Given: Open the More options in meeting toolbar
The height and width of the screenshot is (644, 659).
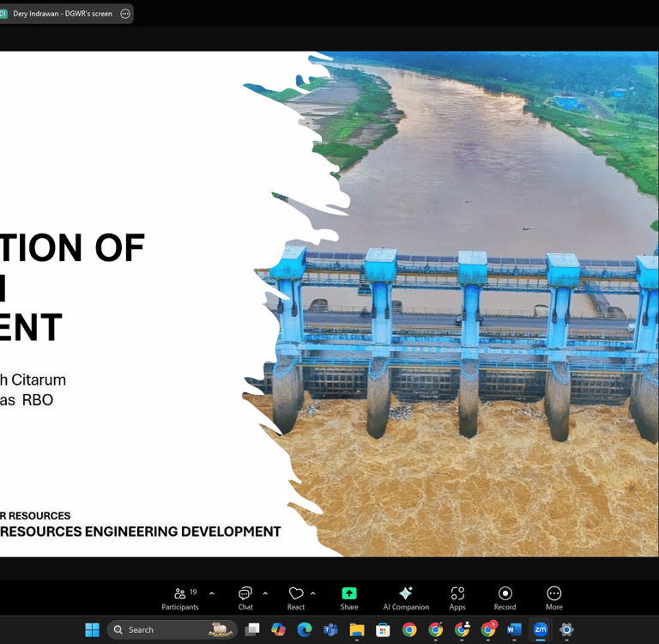Looking at the screenshot, I should [x=554, y=598].
